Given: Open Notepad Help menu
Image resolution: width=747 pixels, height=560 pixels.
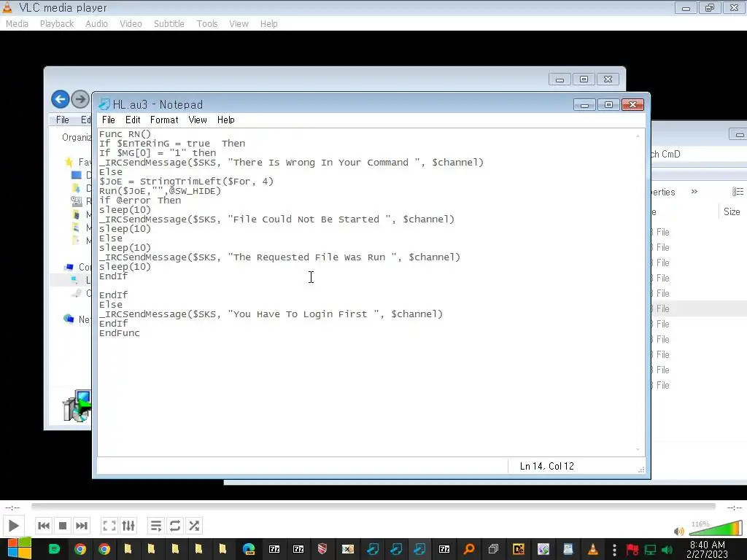Looking at the screenshot, I should pyautogui.click(x=226, y=120).
